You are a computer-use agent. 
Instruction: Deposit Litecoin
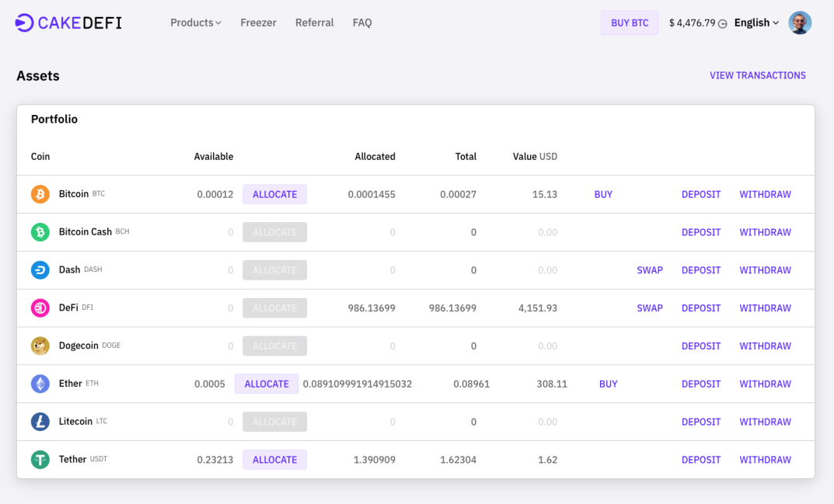click(701, 422)
